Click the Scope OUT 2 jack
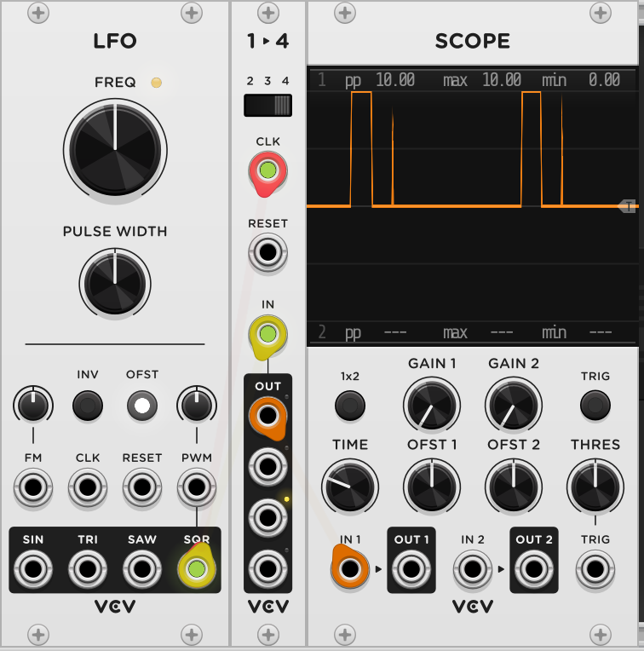The image size is (644, 651). tap(534, 569)
